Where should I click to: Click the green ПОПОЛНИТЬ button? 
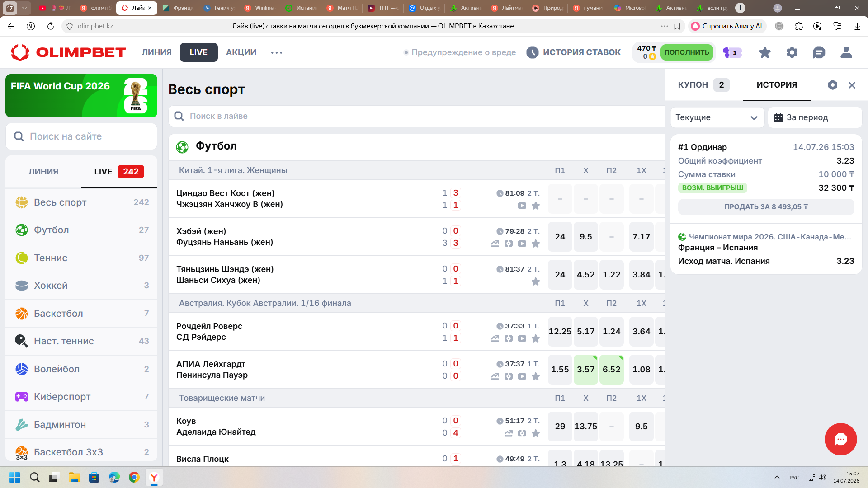click(687, 52)
